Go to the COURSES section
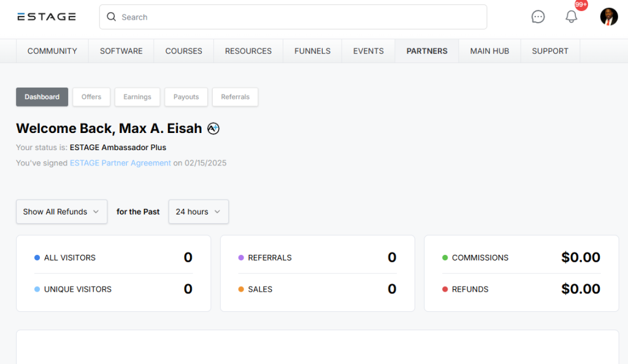The height and width of the screenshot is (364, 628). tap(184, 51)
